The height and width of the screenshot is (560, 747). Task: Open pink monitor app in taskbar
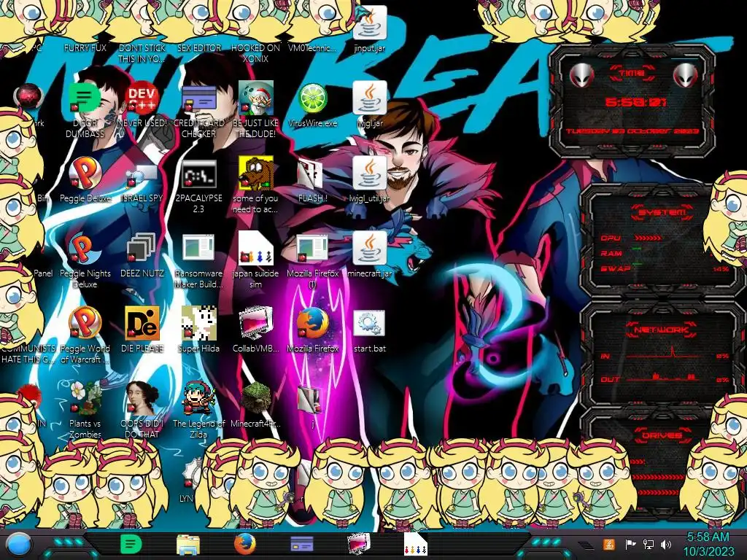359,544
